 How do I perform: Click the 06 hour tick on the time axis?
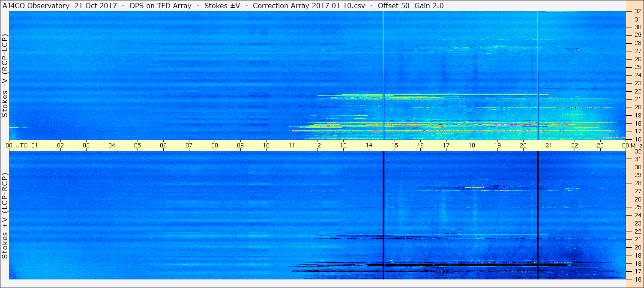[x=163, y=145]
